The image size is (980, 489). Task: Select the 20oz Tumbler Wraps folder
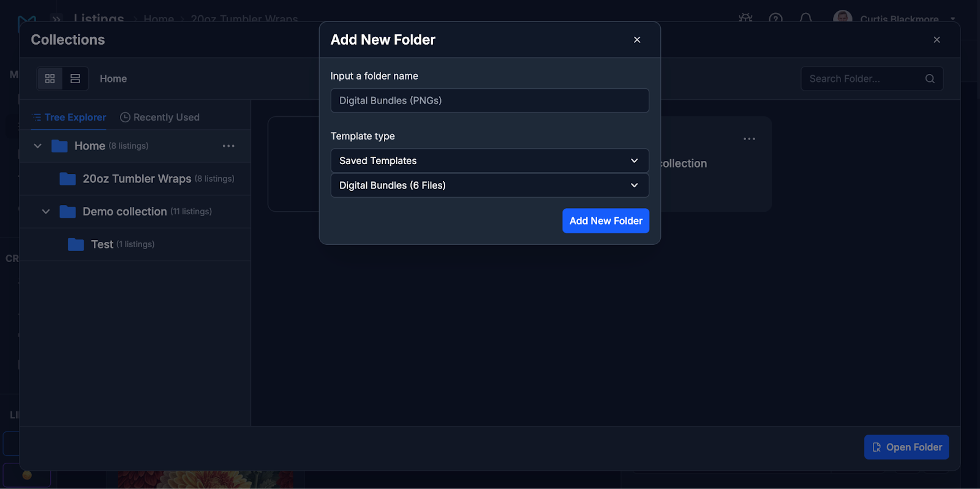(x=135, y=179)
